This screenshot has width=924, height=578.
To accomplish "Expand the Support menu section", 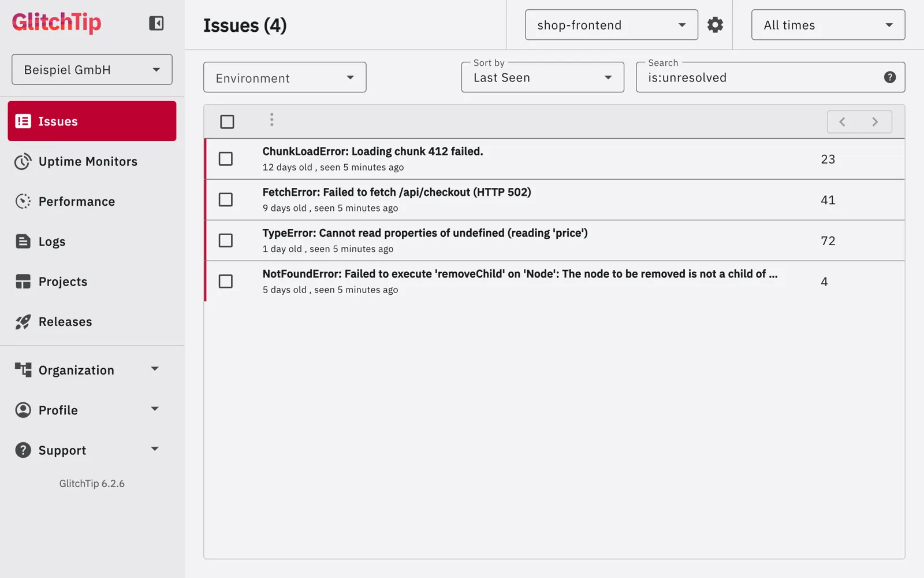I will point(92,450).
